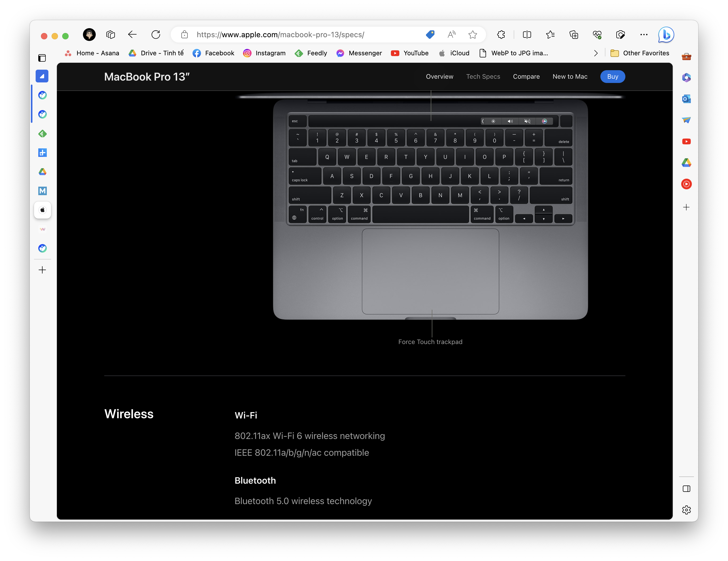Image resolution: width=728 pixels, height=561 pixels.
Task: Expand more favorites bar items chevron
Action: 596,53
